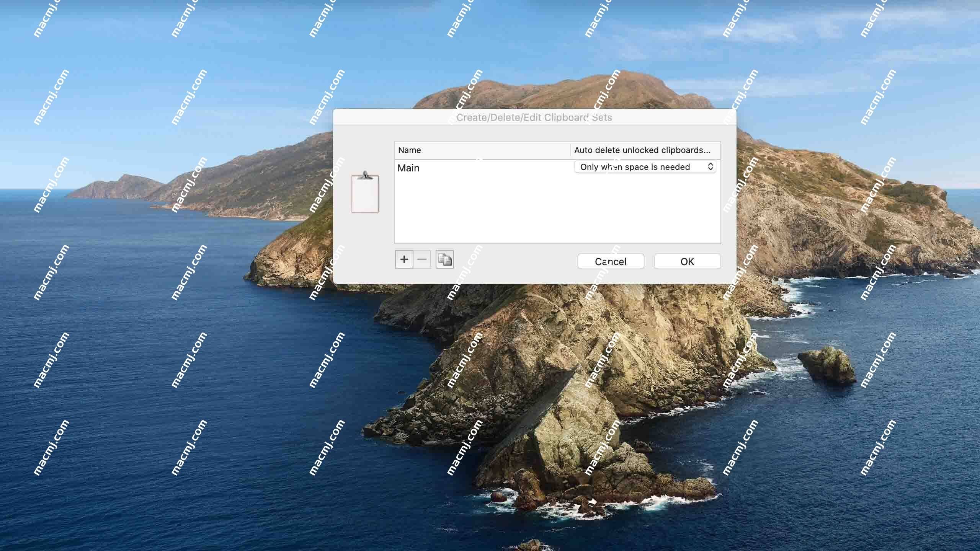980x551 pixels.
Task: Click the Remove clipboard set button
Action: click(x=422, y=259)
